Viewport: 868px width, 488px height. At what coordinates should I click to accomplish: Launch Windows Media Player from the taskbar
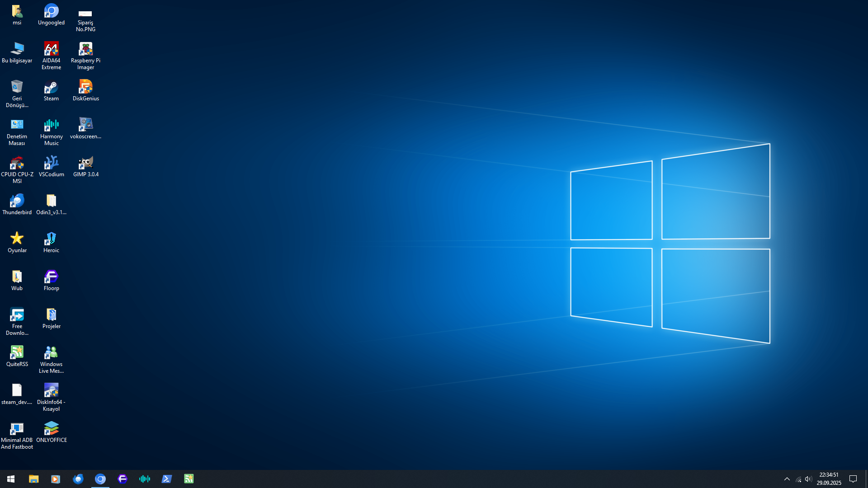56,479
